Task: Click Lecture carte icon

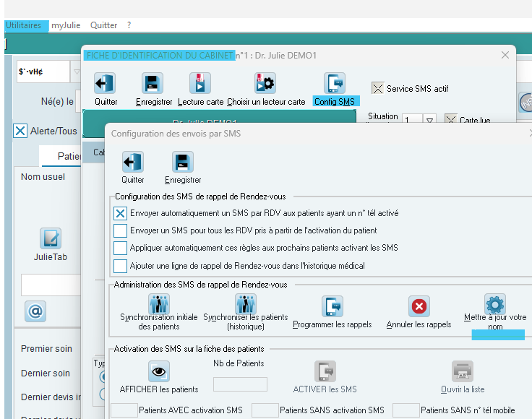Action: coord(200,83)
